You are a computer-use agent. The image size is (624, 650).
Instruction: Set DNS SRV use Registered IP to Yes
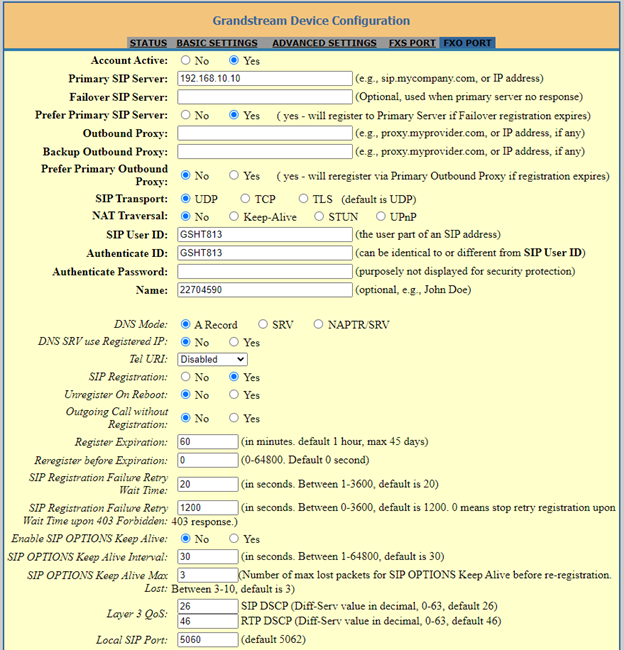234,342
